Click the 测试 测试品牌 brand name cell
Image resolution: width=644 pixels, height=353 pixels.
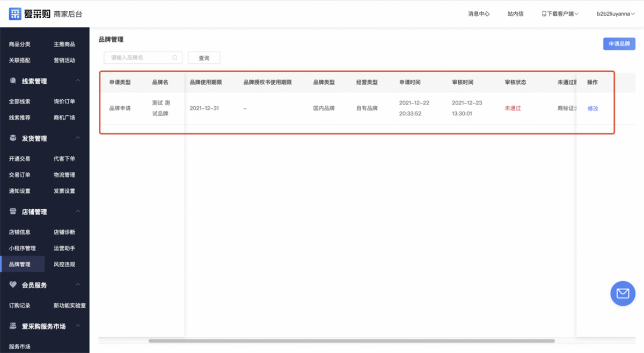pos(161,108)
